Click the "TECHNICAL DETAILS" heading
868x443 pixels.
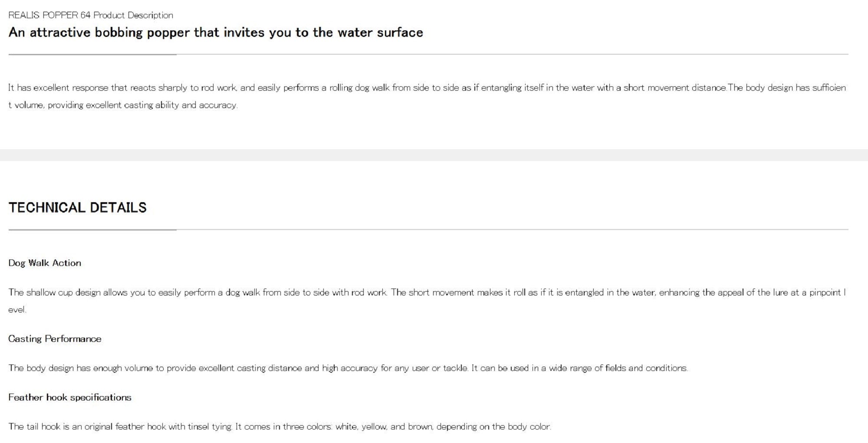coord(78,207)
